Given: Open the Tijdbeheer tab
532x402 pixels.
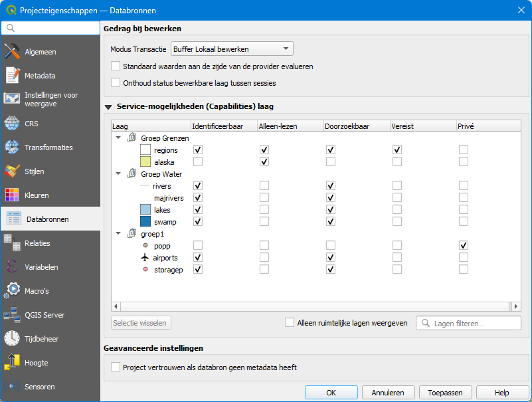Looking at the screenshot, I should point(50,338).
